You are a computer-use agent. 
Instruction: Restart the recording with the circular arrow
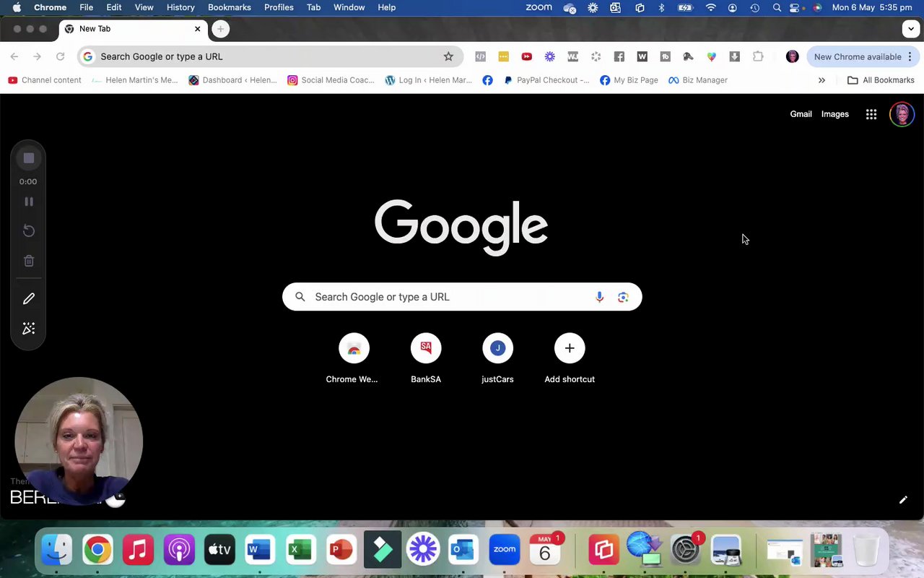(x=29, y=230)
